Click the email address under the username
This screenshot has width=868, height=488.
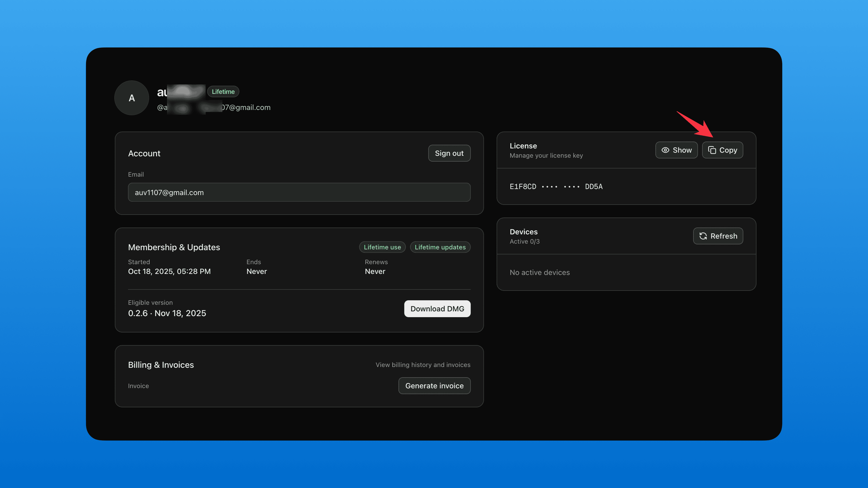click(246, 108)
